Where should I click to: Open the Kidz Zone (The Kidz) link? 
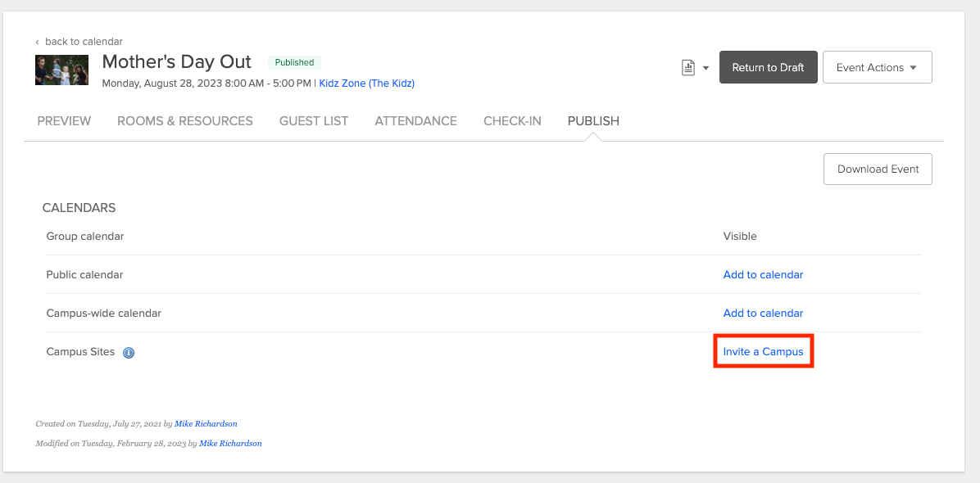click(366, 84)
